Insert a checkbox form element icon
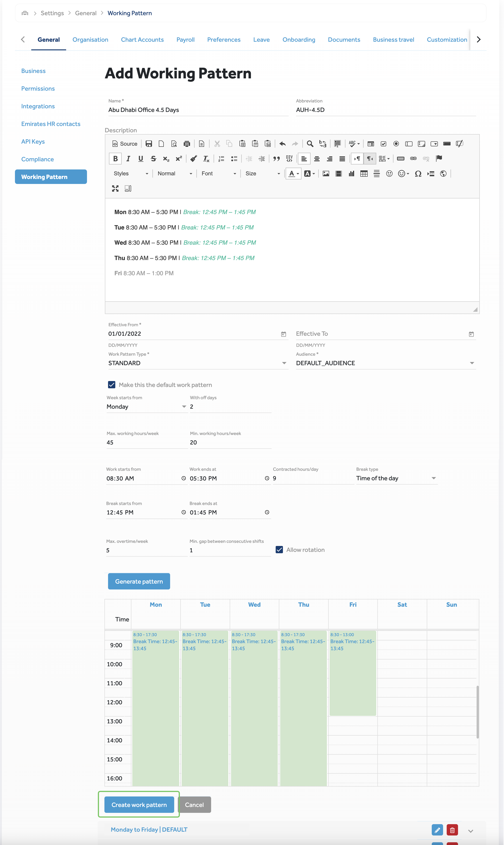 tap(383, 144)
